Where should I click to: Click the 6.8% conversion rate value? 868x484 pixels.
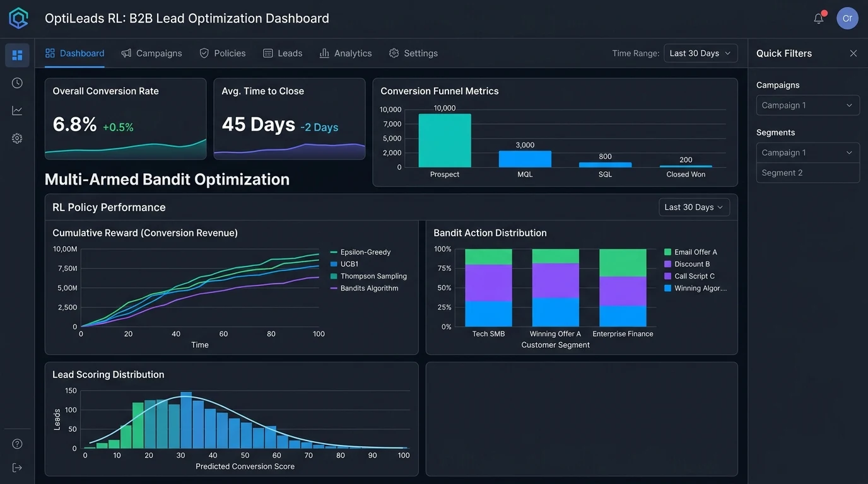pyautogui.click(x=74, y=124)
